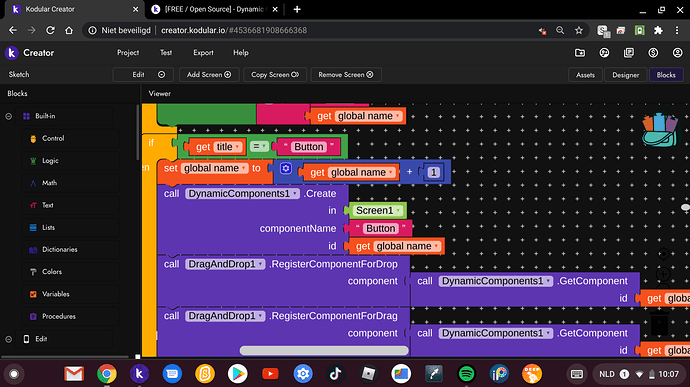690x387 pixels.
Task: Open the Screen1 block dropdown
Action: click(x=398, y=210)
